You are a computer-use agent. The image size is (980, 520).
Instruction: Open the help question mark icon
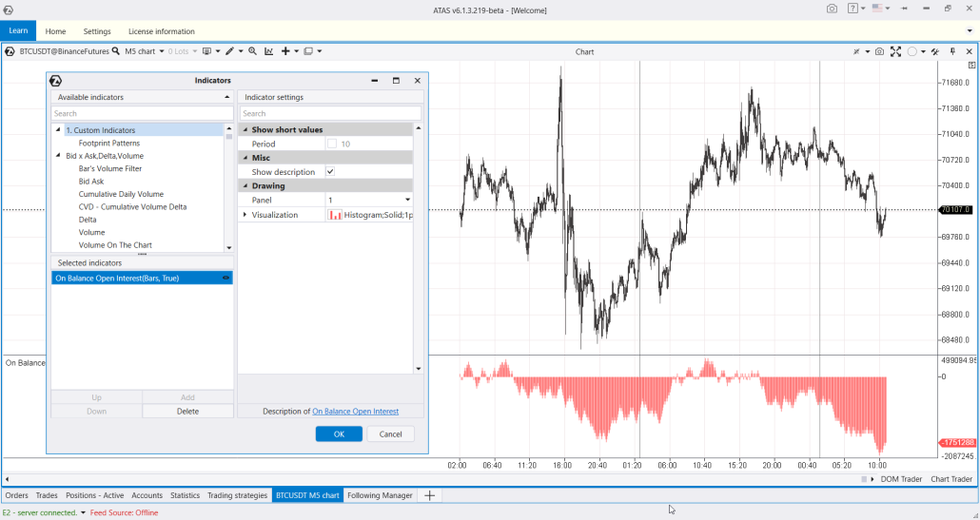(853, 9)
